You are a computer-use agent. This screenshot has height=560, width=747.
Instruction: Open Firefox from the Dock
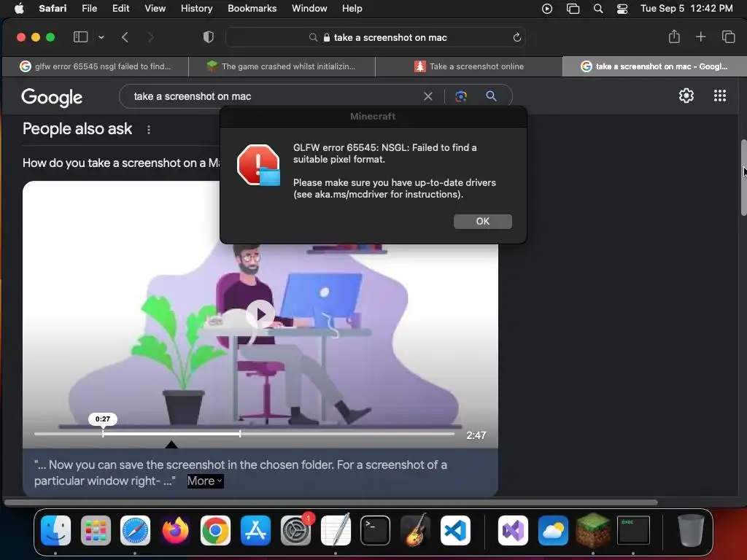[175, 530]
